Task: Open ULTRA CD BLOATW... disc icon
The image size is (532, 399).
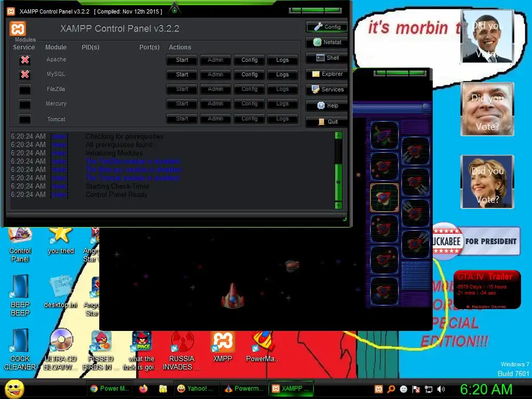Action: tap(61, 350)
